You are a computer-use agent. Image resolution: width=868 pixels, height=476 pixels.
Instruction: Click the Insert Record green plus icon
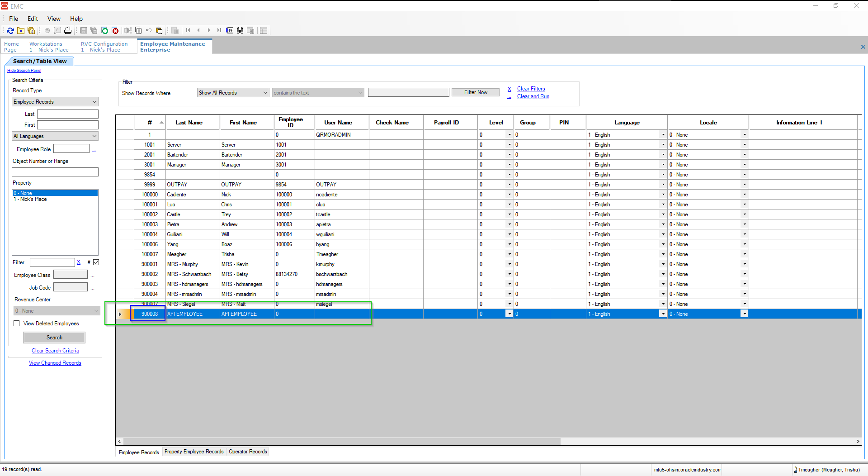[105, 30]
